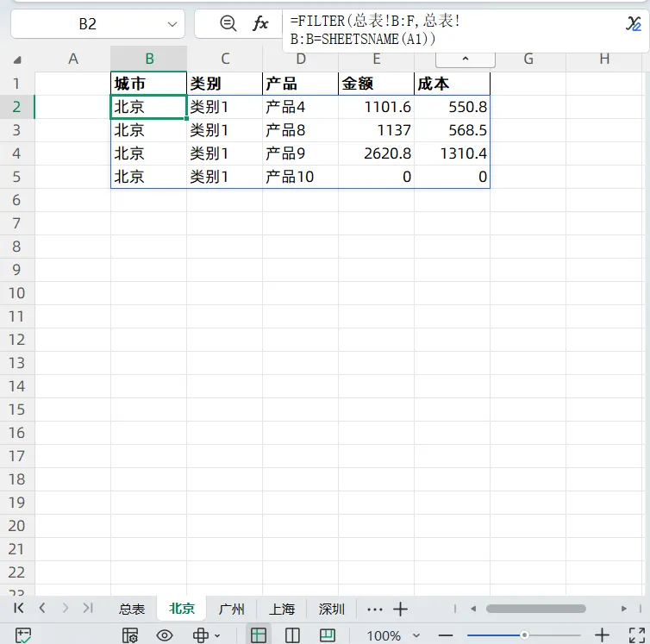Go to next sheet tab arrow
Viewport: 650px width, 644px height.
[65, 608]
